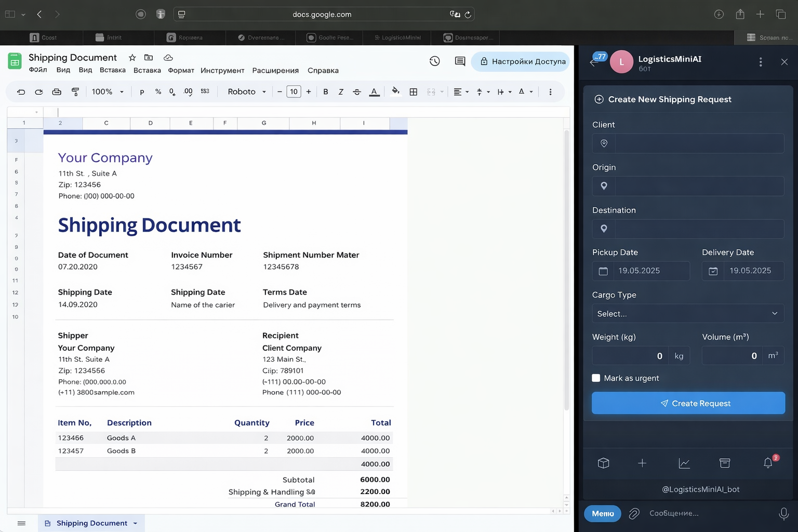
Task: Open the archive icon in bot panel
Action: coord(725,463)
